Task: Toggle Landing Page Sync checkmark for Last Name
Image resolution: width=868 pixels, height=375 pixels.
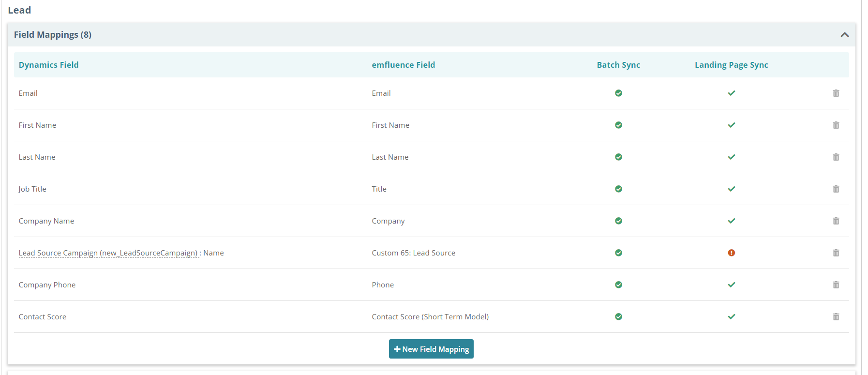Action: pos(731,157)
